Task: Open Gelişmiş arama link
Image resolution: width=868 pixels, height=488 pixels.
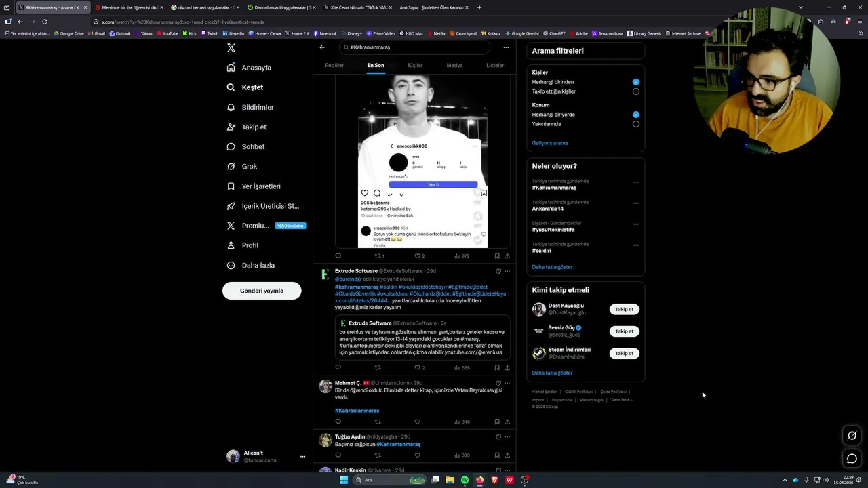Action: pos(550,143)
